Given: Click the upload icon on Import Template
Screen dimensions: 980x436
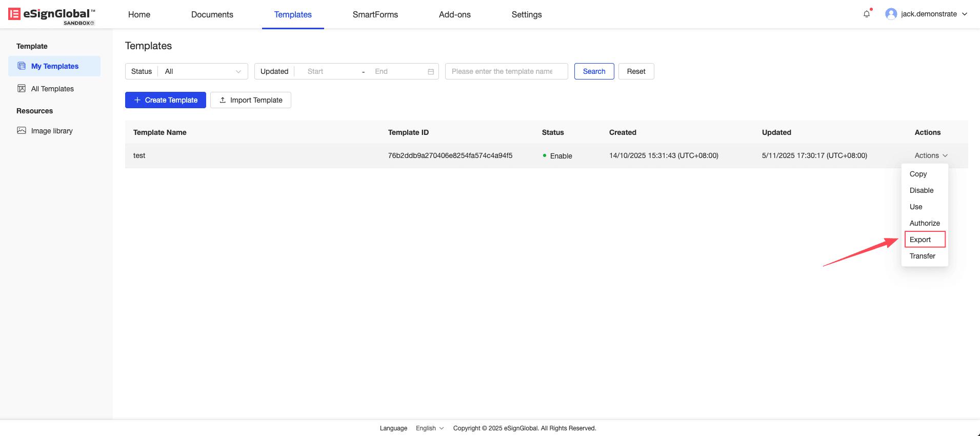Looking at the screenshot, I should (x=223, y=100).
